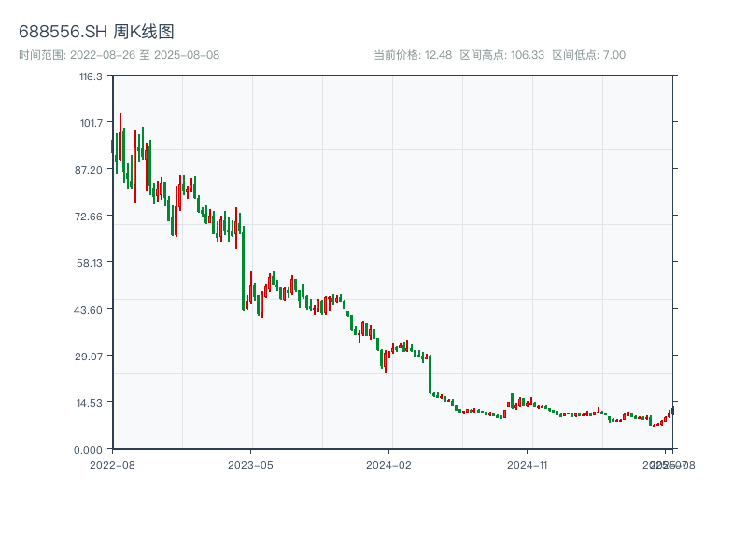Click the 0.000 y-axis tick label
The width and height of the screenshot is (747, 560).
(x=90, y=450)
